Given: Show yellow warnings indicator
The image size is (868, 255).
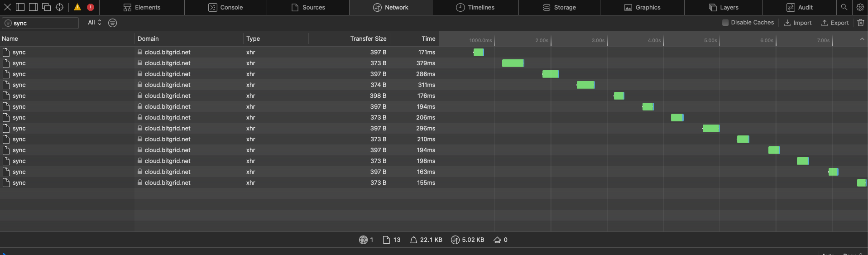Looking at the screenshot, I should pos(77,7).
